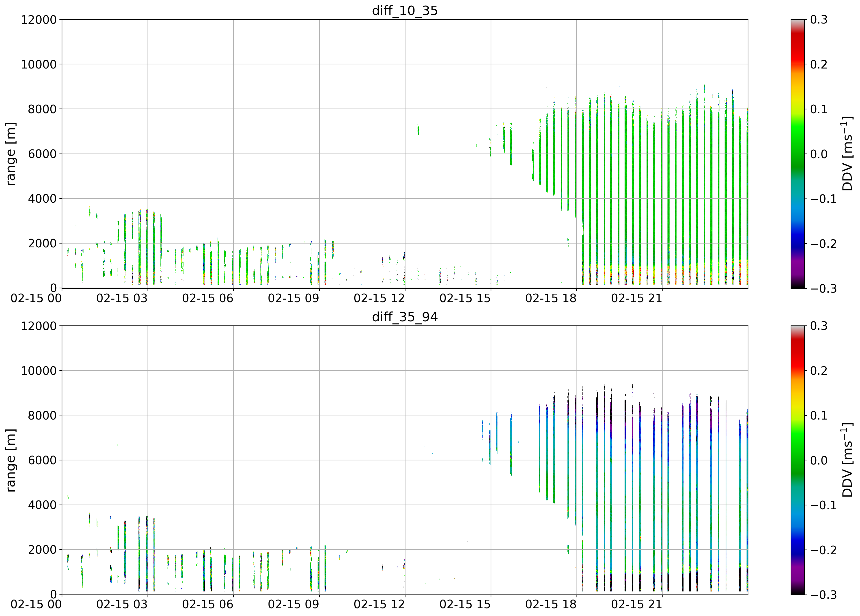Click the −0.3 tick on top colorbar
This screenshot has height=616, width=860.
pyautogui.click(x=823, y=289)
